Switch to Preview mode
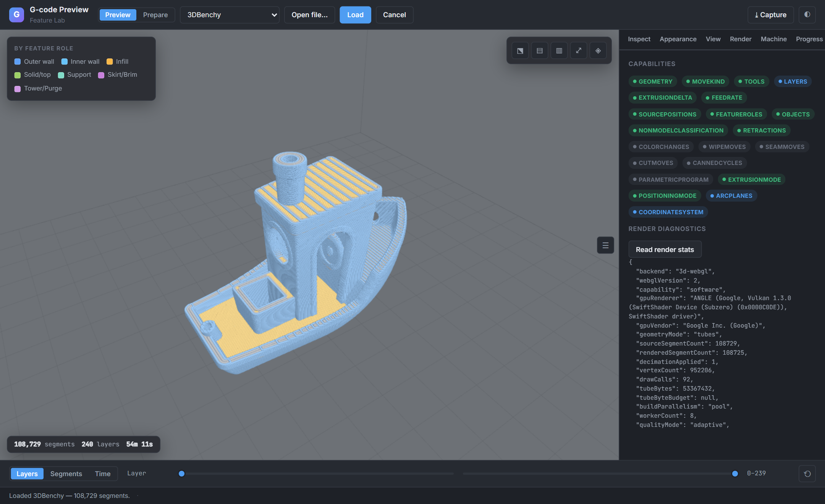Viewport: 825px width, 504px height. (118, 15)
